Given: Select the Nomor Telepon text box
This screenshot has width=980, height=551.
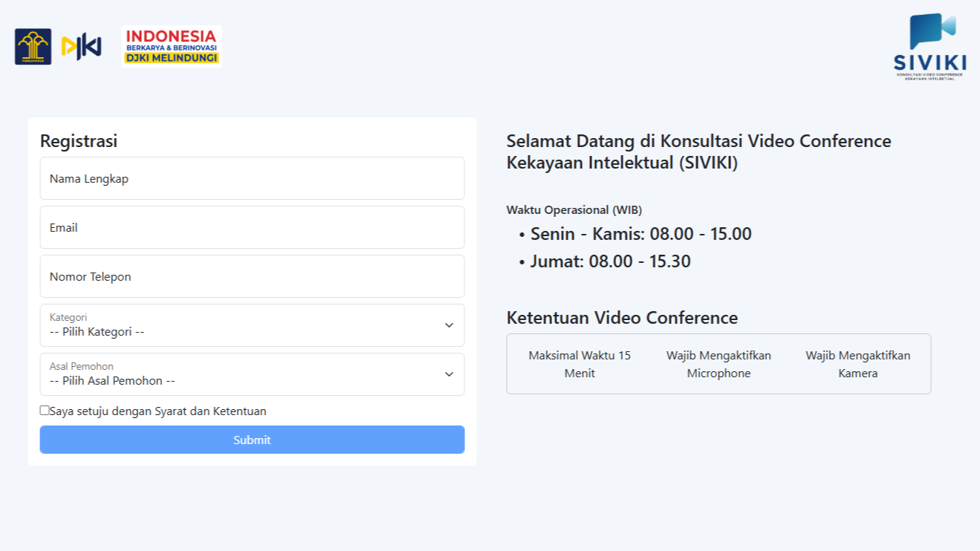Looking at the screenshot, I should point(252,276).
